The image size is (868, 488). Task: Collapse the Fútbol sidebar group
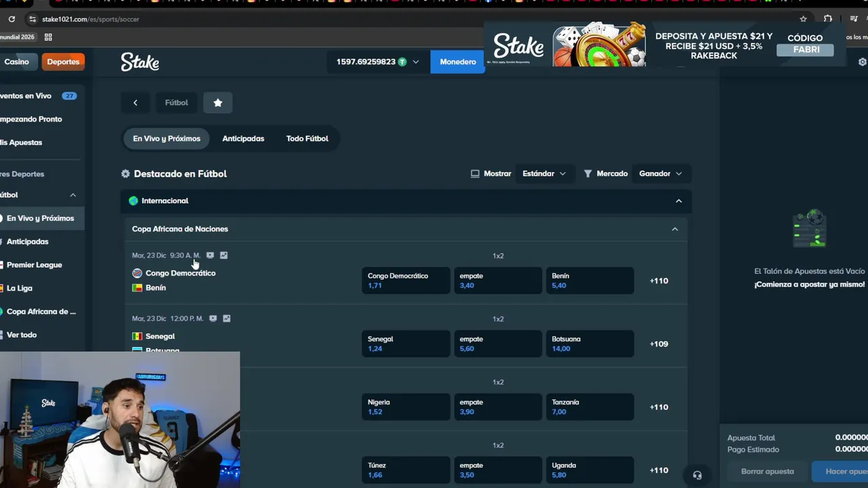tap(73, 195)
